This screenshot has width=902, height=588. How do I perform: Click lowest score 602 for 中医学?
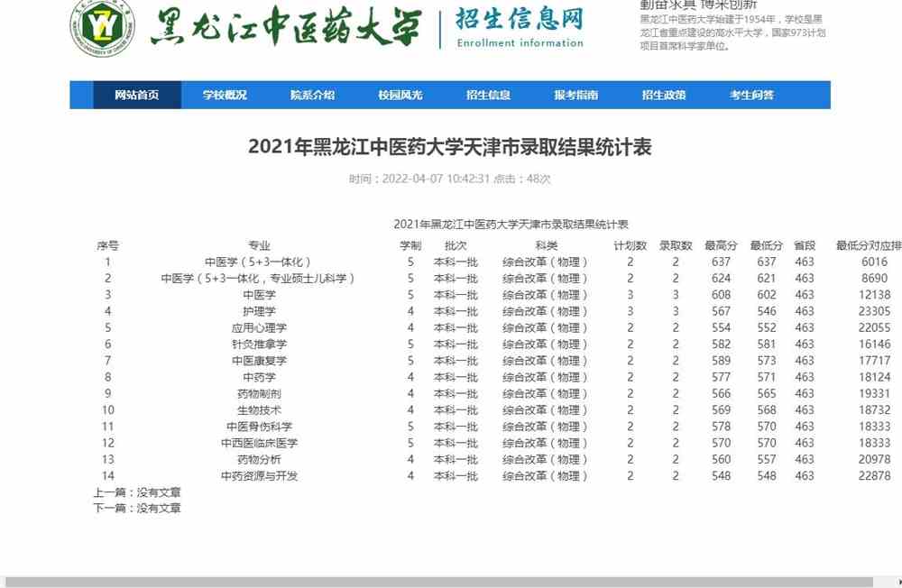(767, 295)
